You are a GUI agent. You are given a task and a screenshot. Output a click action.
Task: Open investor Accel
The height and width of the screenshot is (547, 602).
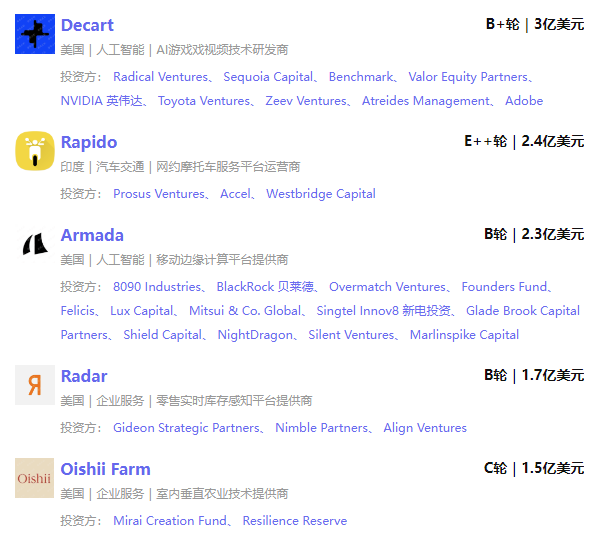pos(235,194)
